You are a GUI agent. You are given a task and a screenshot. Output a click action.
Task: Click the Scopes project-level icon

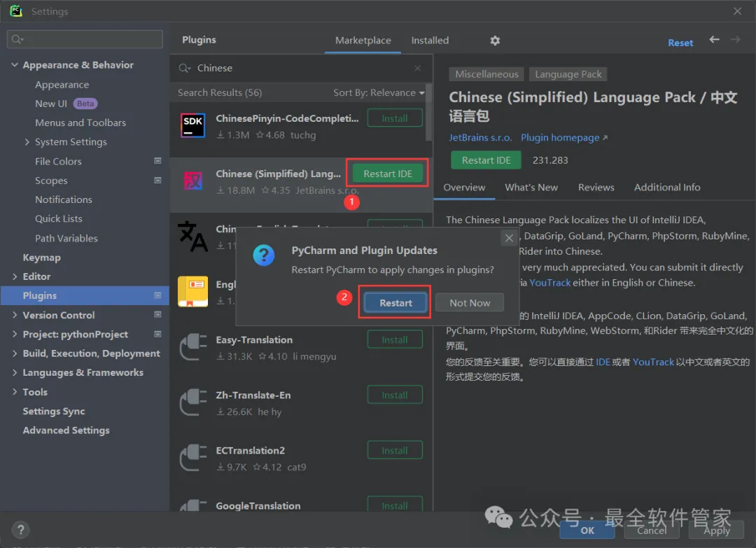click(157, 181)
